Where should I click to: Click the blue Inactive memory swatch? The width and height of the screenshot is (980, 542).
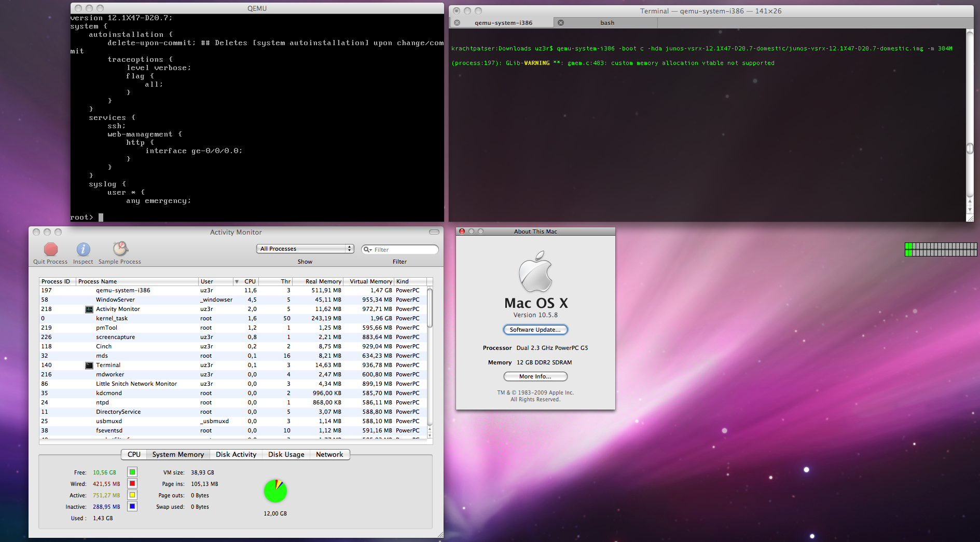(x=132, y=507)
